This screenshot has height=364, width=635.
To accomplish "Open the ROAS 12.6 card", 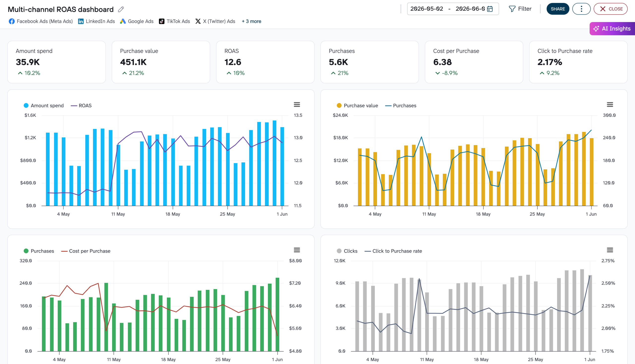I will pyautogui.click(x=265, y=62).
